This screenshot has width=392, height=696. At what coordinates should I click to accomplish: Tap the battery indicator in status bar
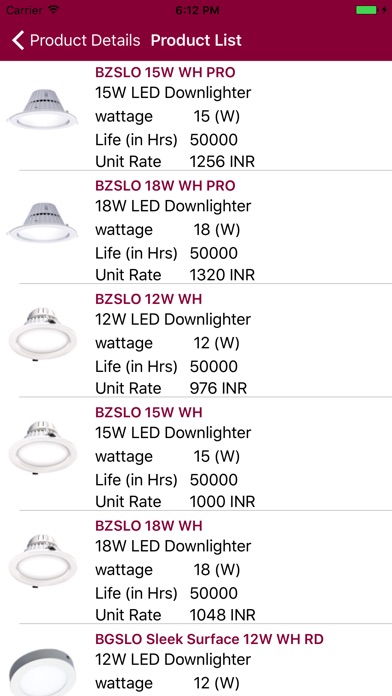371,10
